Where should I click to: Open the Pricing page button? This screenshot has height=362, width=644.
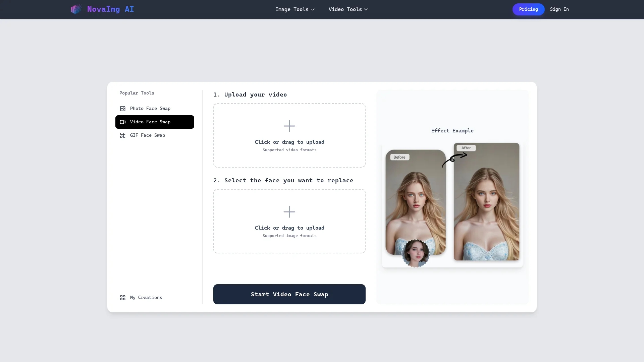tap(528, 9)
